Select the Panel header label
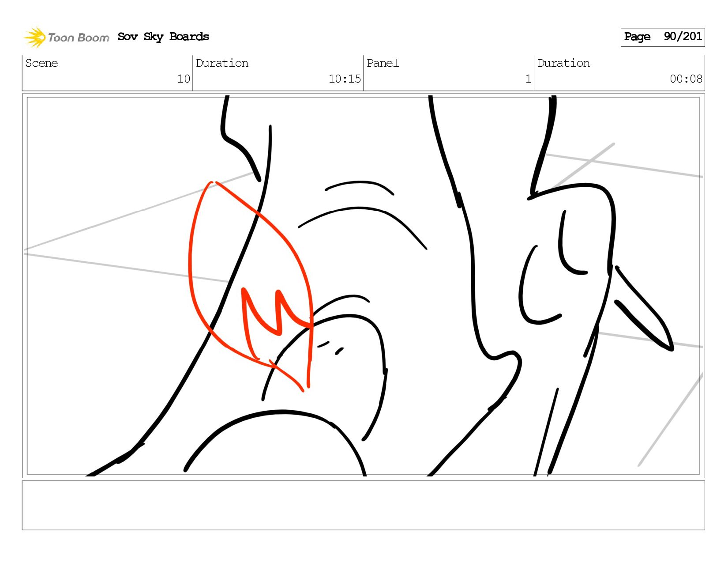This screenshot has width=728, height=563. [x=383, y=63]
